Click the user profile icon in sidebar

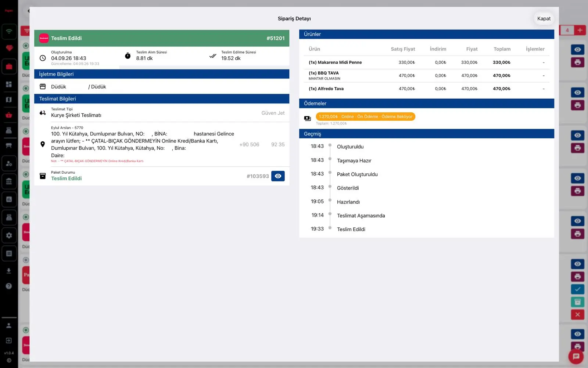point(9,325)
